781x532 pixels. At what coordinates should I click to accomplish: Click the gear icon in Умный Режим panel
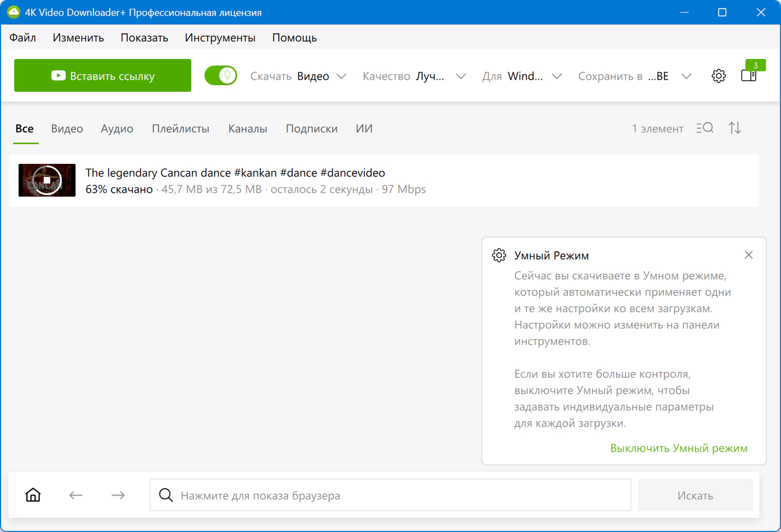pos(499,255)
